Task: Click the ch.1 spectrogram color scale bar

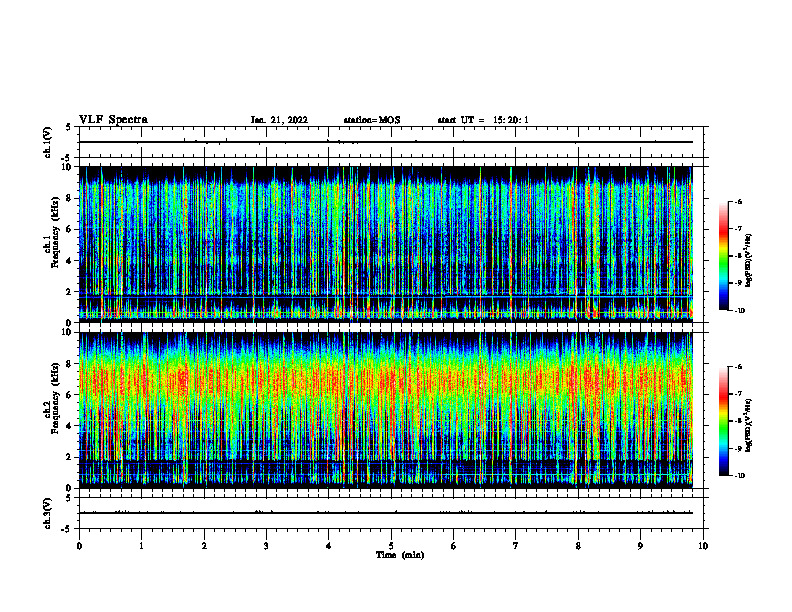Action: pos(723,256)
